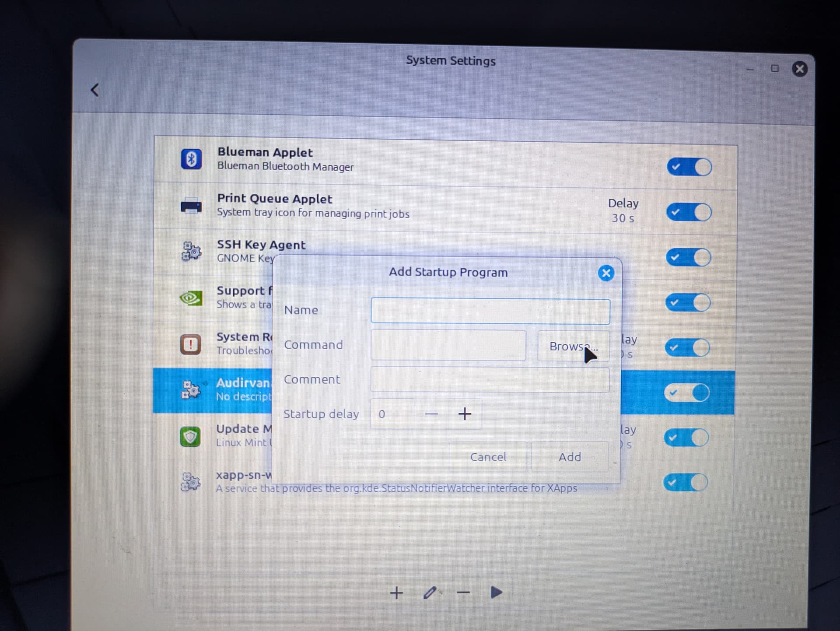This screenshot has height=631, width=840.
Task: Decrease startup delay with minus button
Action: pos(431,414)
